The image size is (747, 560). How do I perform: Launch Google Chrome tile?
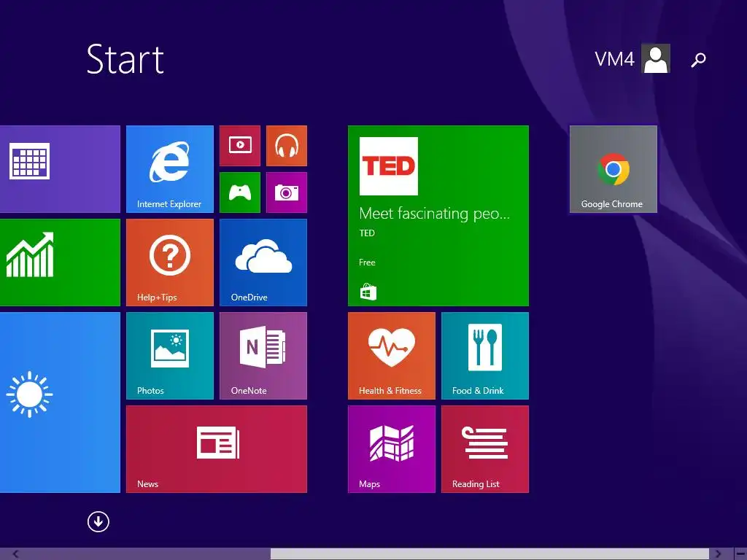[x=613, y=169]
